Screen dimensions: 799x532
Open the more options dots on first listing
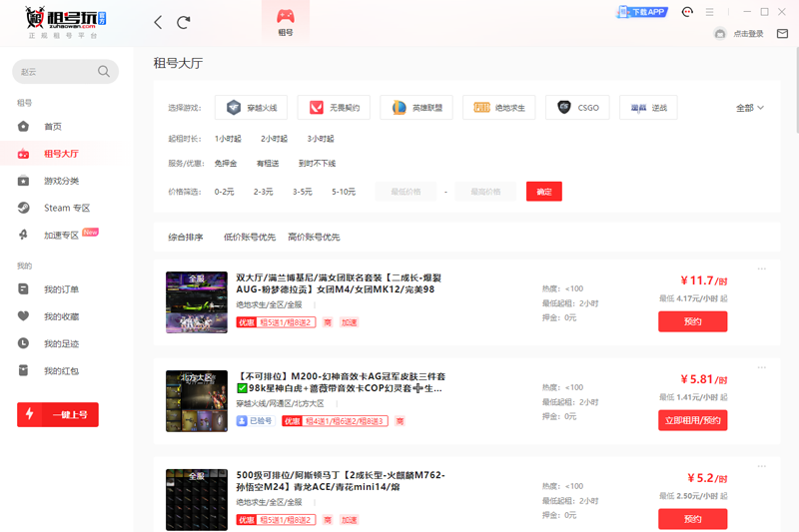(762, 269)
